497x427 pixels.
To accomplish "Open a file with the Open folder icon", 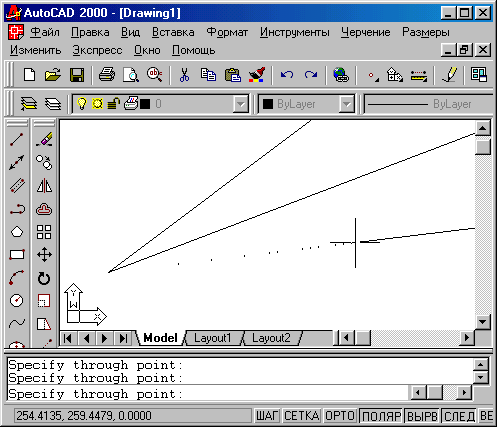I will (53, 75).
